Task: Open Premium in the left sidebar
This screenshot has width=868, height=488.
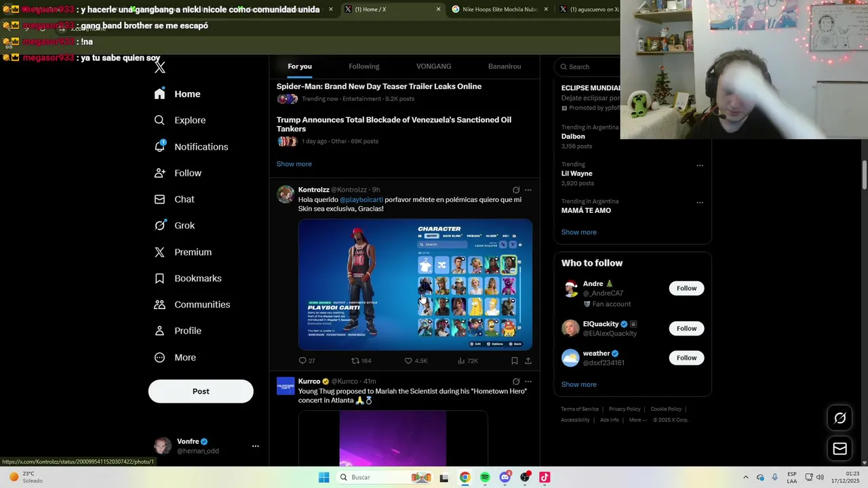Action: (183, 252)
